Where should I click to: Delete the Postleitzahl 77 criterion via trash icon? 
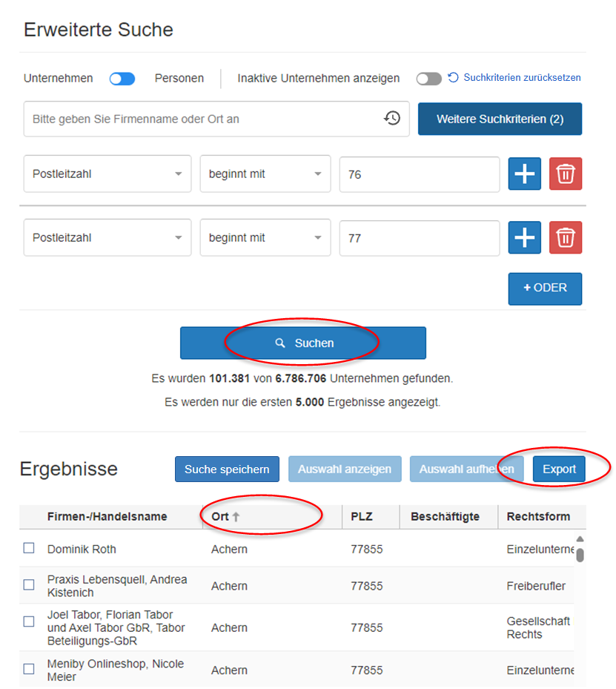coord(566,238)
